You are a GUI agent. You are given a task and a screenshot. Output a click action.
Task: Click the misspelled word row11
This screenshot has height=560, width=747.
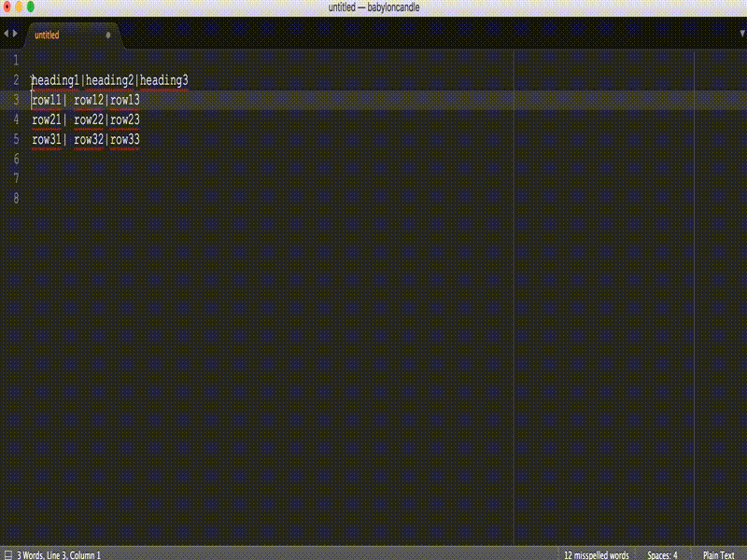pos(48,99)
